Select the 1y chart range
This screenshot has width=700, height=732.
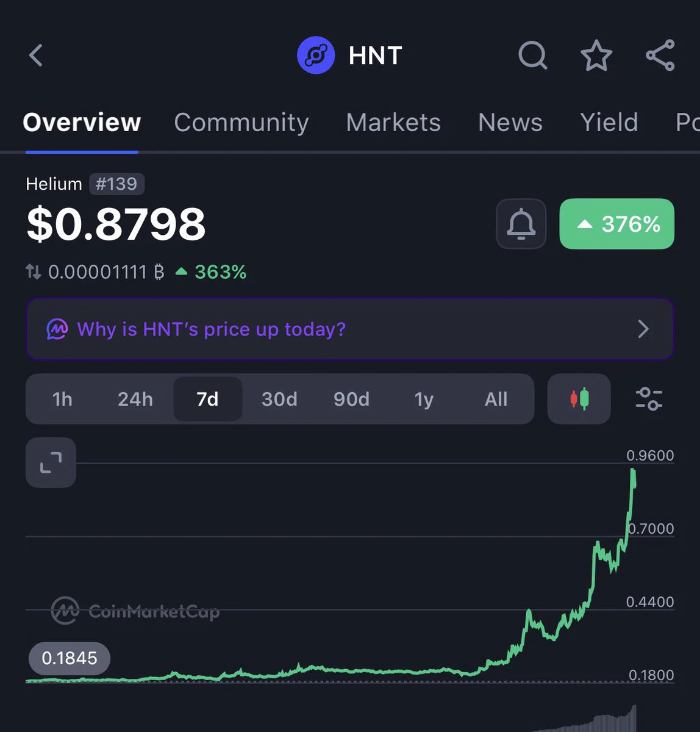click(x=424, y=399)
